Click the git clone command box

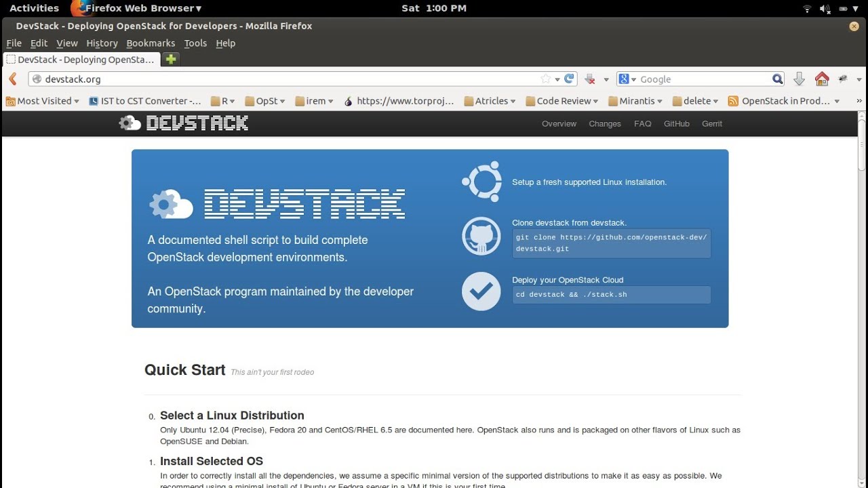point(611,243)
